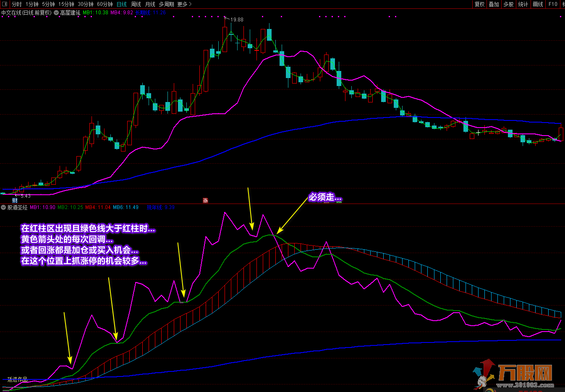Open the 多周期 multi-period view
Screen dimensions: 565x392
click(166, 4)
